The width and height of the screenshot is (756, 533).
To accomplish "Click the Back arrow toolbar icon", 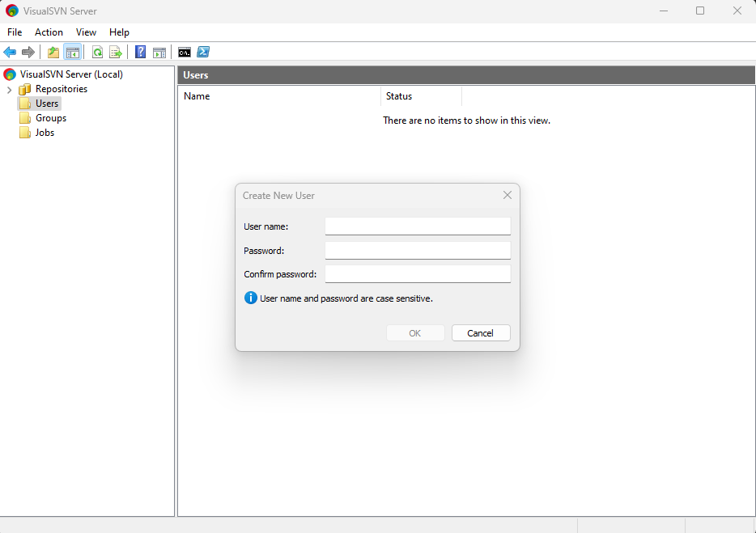I will [10, 53].
